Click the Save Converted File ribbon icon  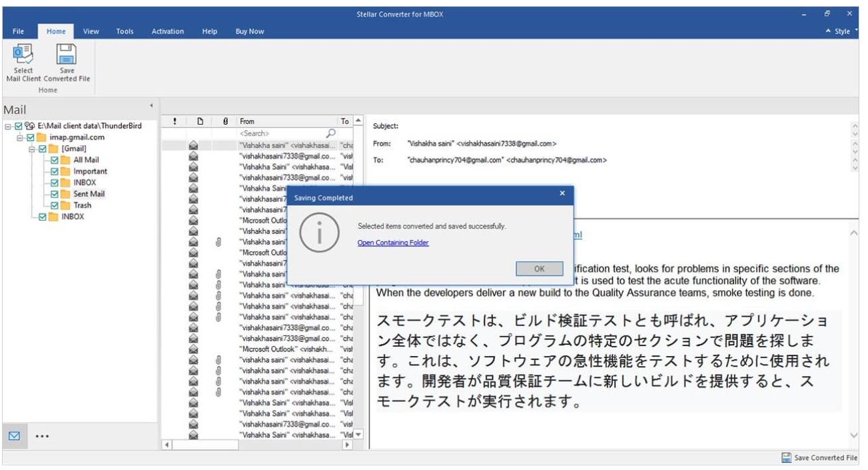point(67,54)
